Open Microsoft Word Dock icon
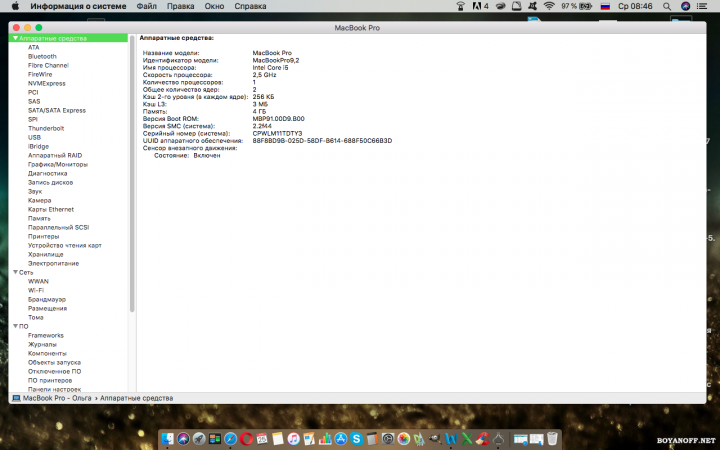 [x=451, y=439]
